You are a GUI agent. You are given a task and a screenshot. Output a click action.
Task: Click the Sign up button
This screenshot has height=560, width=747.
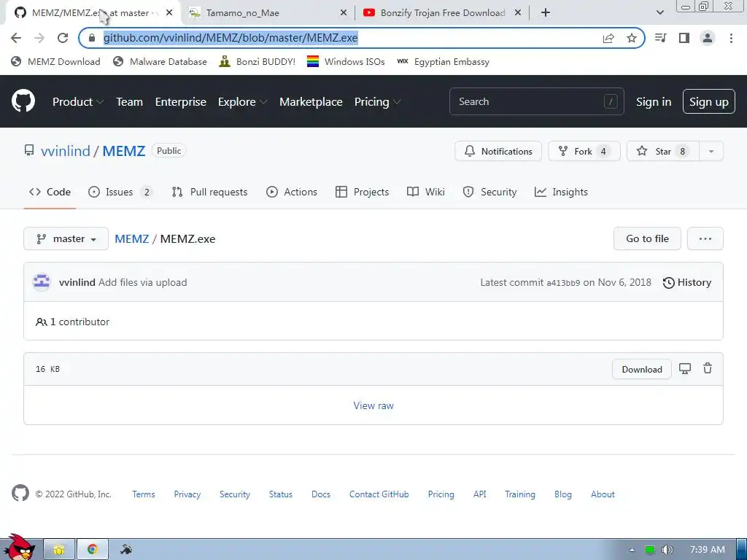point(709,101)
